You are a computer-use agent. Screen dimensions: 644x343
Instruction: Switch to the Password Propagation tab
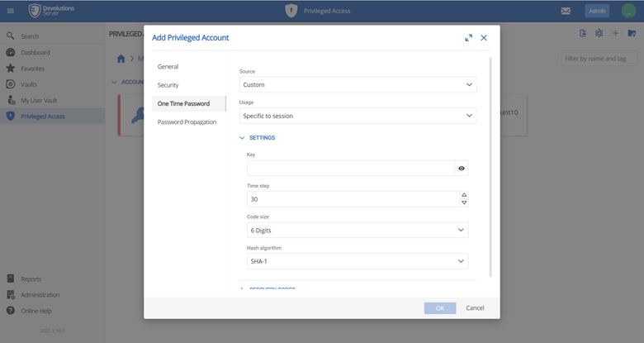tap(187, 122)
